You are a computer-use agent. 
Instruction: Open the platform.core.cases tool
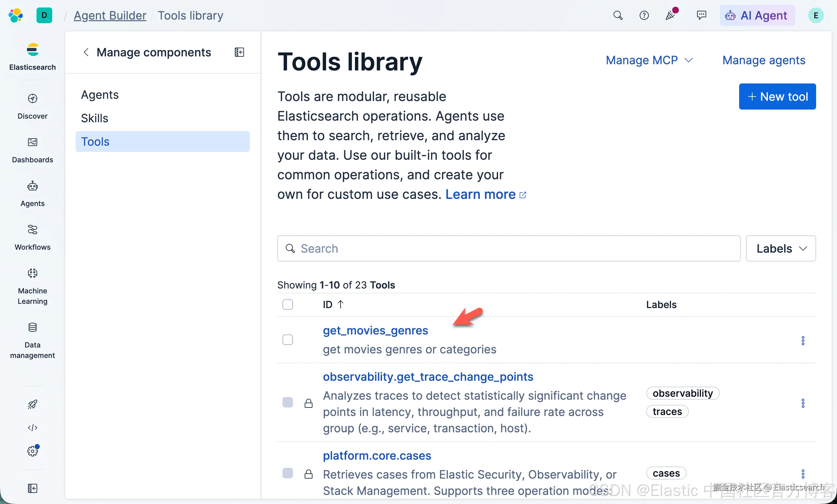point(377,455)
